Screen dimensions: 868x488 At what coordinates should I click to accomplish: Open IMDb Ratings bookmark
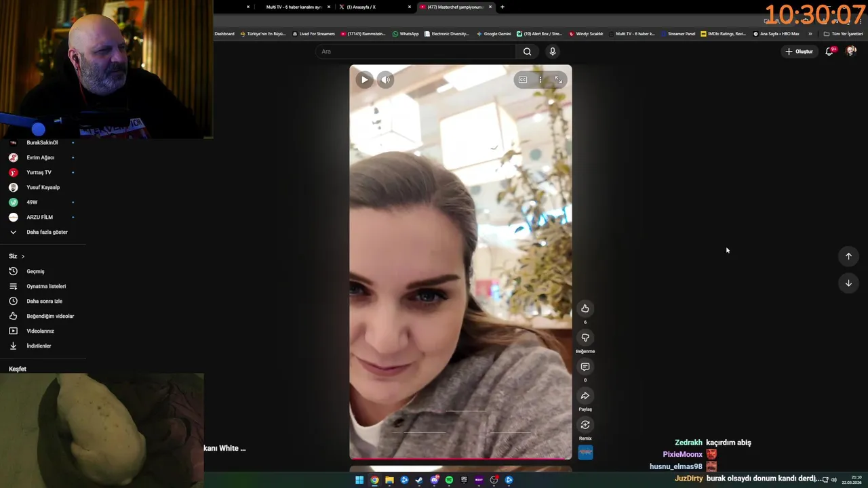[723, 34]
